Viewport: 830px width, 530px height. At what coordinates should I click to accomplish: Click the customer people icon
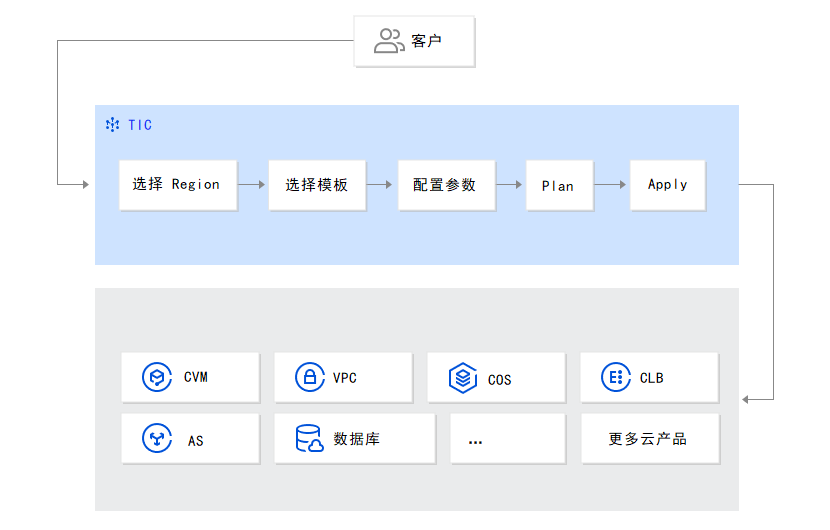(x=389, y=41)
